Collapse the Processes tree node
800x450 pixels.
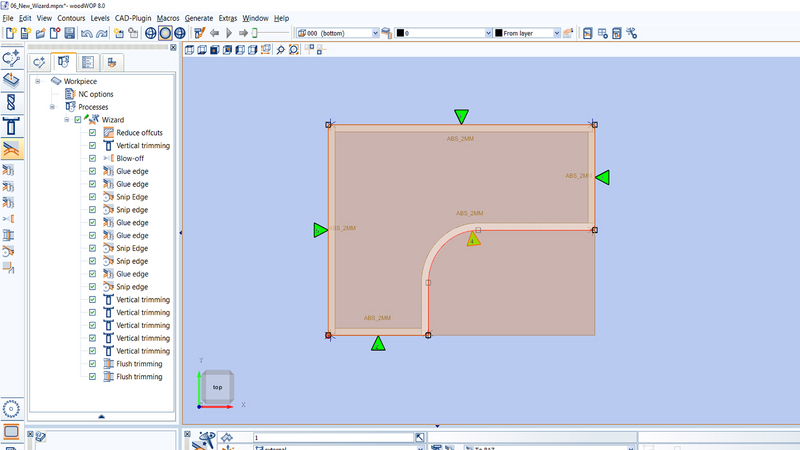pyautogui.click(x=52, y=107)
